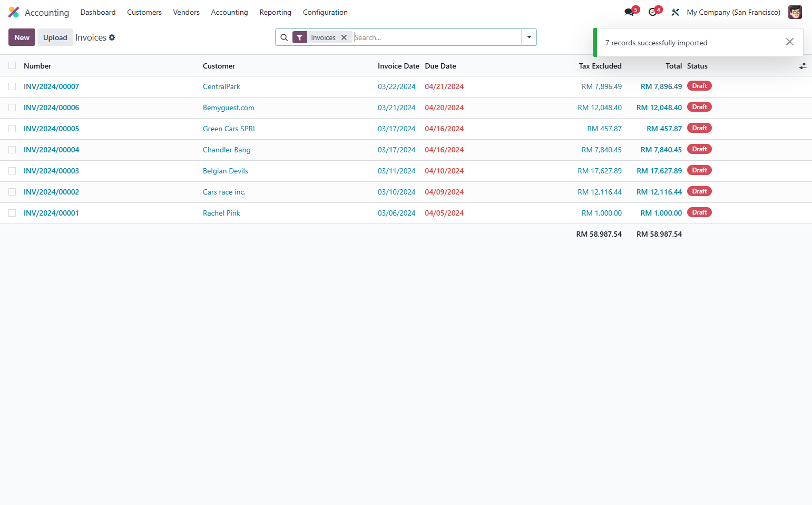Open invoice INV/2024/00007
Screen dimensions: 812x505
point(51,86)
